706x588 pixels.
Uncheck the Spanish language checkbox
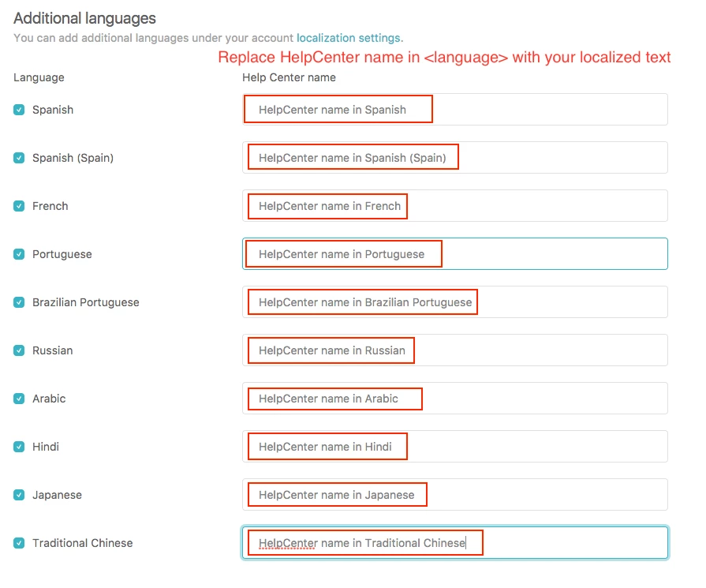coord(19,110)
